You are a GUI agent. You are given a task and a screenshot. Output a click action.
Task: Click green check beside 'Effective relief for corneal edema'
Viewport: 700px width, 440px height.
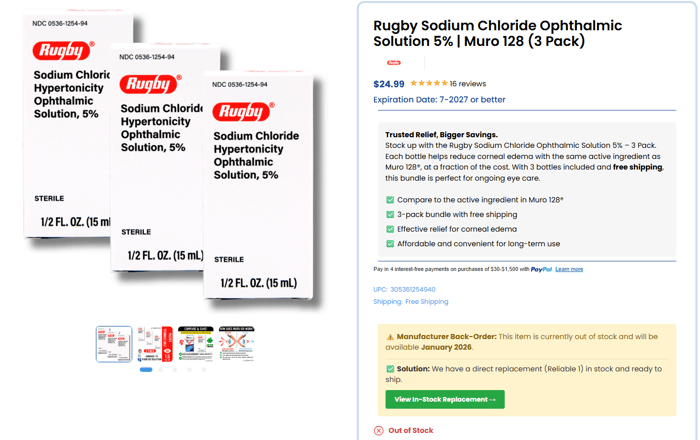coord(390,229)
